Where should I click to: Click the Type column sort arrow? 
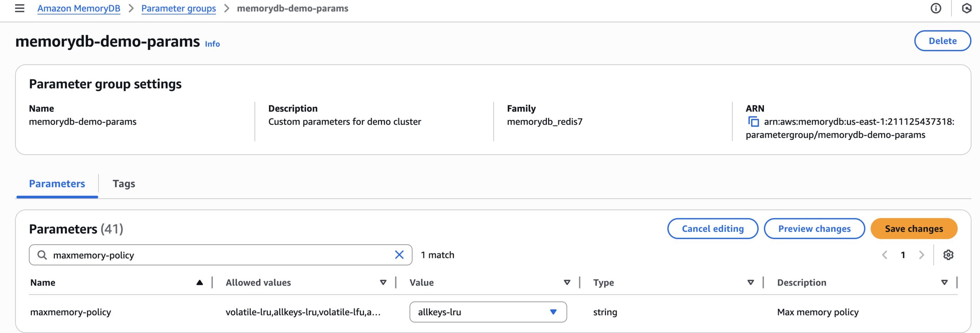point(750,282)
